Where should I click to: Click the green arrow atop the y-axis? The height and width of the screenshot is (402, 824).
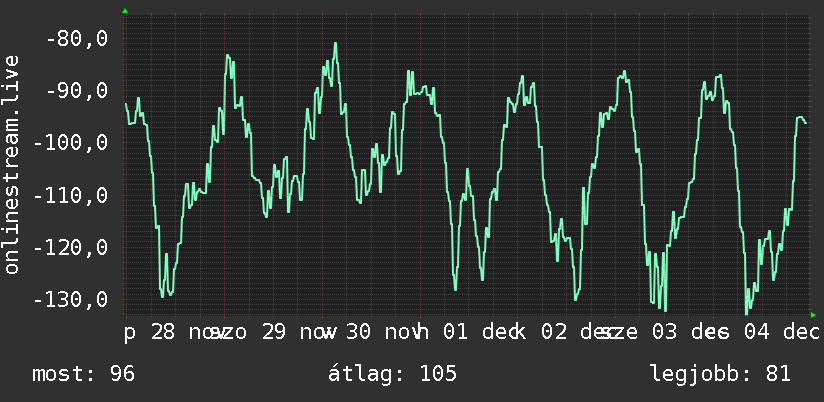[125, 11]
